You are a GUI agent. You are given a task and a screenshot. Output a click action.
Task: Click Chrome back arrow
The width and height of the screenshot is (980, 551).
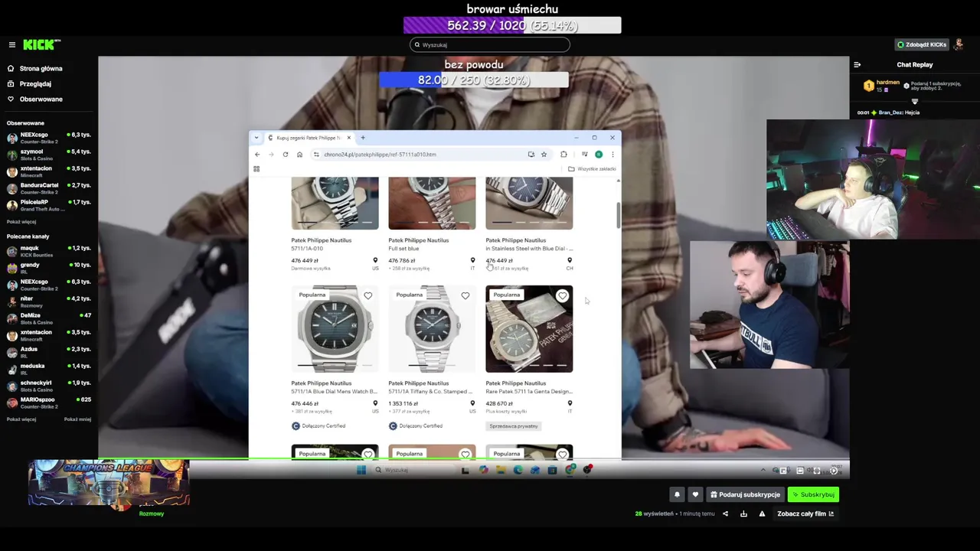click(257, 155)
